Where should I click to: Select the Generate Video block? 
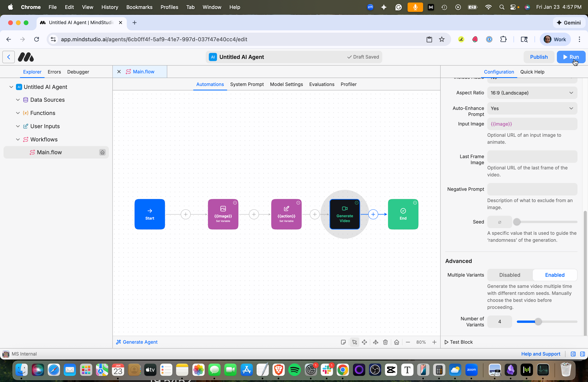[345, 214]
